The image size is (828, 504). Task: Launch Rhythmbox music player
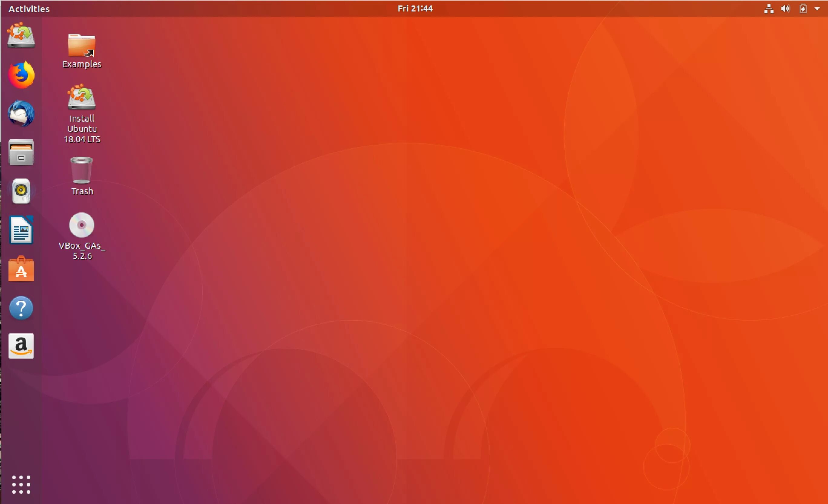coord(21,191)
